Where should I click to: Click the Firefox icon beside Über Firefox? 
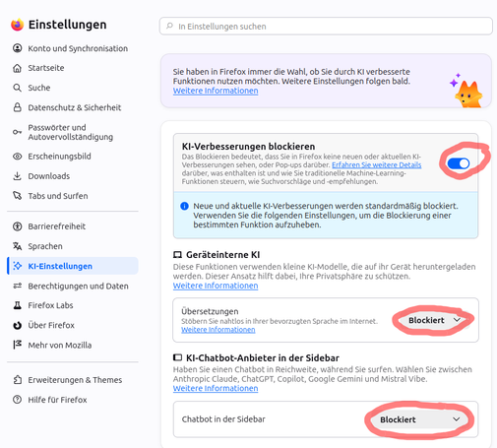pos(18,325)
